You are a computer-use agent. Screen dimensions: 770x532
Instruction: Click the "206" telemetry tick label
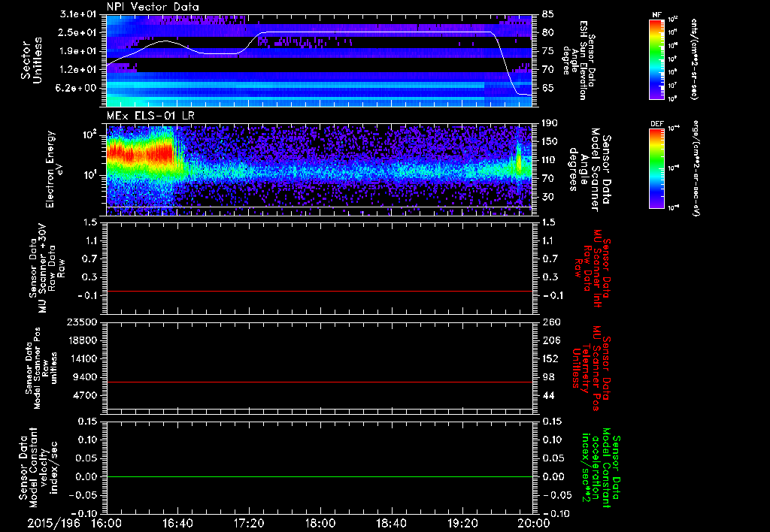tap(550, 340)
